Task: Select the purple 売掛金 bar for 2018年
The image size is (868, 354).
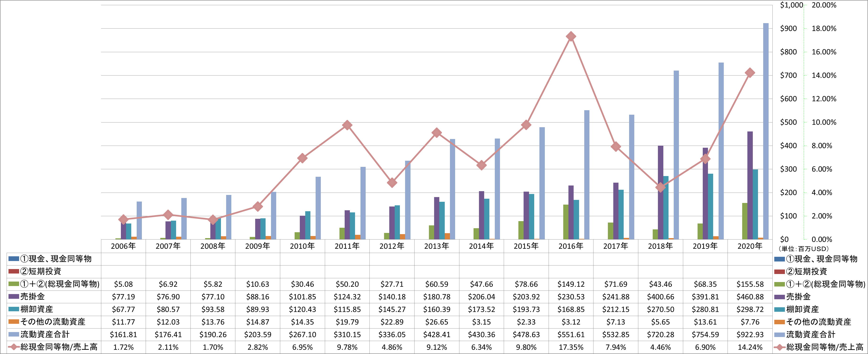Action: 661,193
